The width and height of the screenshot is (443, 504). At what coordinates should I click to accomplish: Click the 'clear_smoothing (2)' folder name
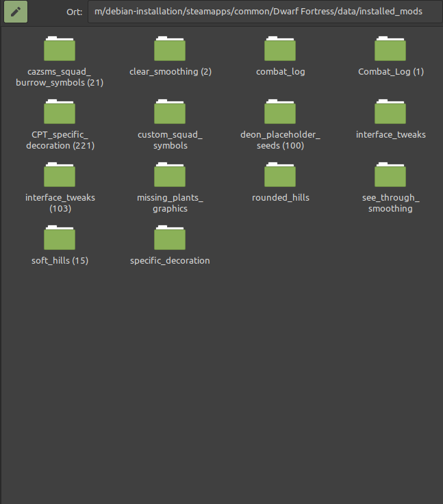[170, 72]
